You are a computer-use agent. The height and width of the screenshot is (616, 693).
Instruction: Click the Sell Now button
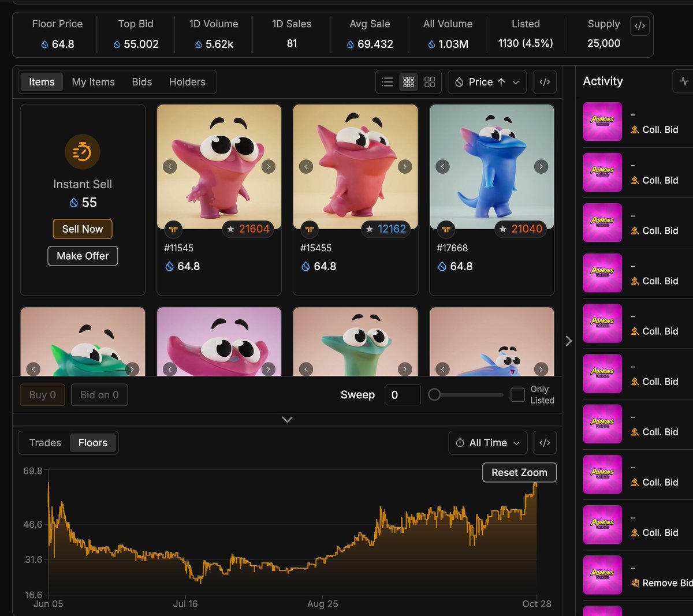(82, 229)
